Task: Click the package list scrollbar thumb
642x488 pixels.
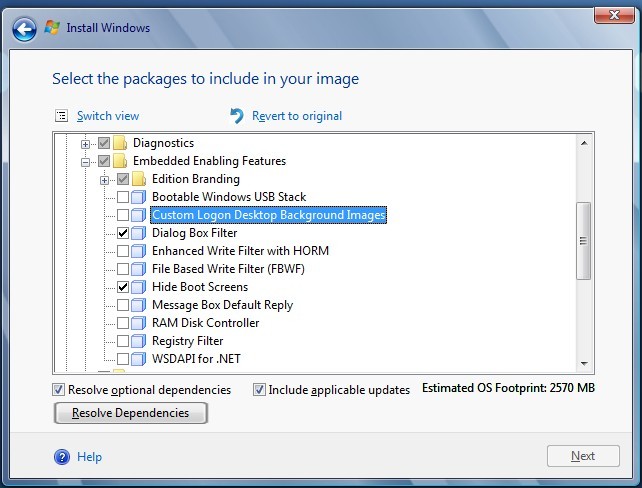Action: (x=583, y=241)
